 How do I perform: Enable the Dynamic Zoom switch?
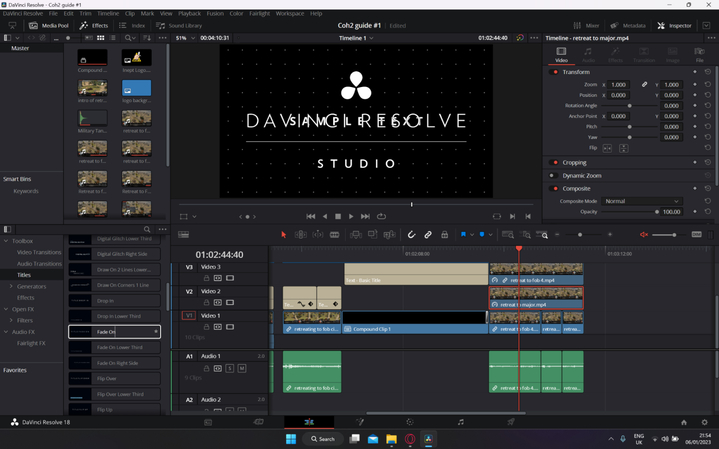(553, 176)
